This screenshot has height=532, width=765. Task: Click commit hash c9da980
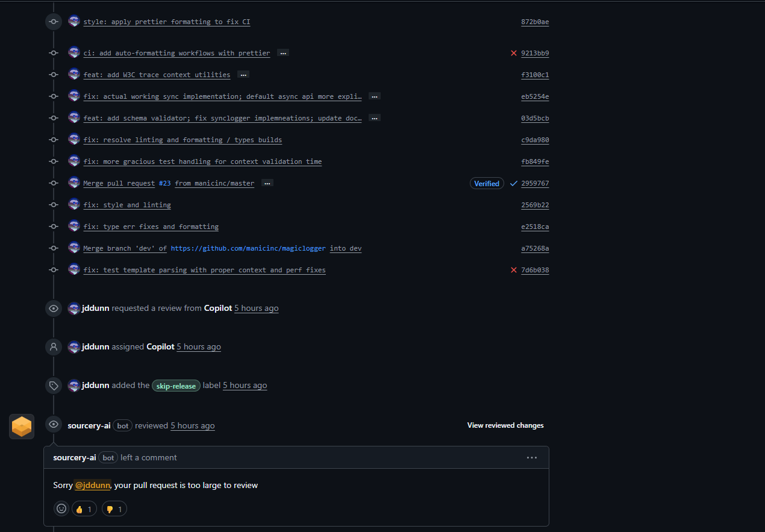535,140
